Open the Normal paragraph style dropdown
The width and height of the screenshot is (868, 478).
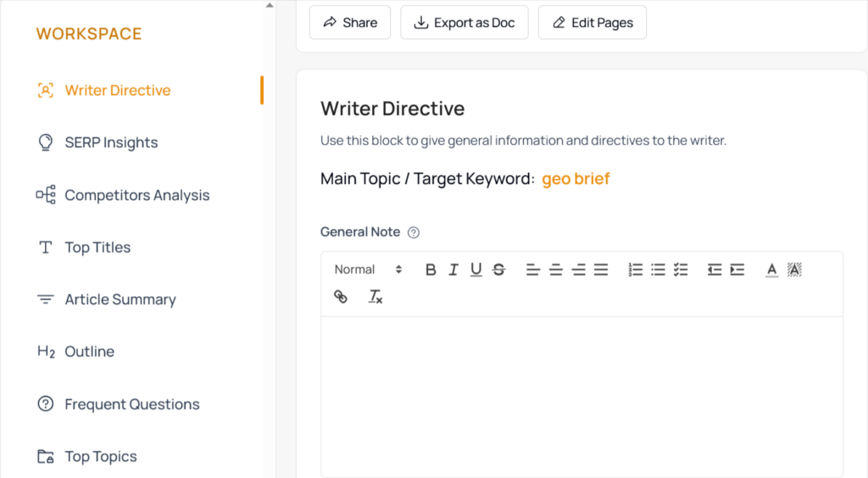click(368, 270)
